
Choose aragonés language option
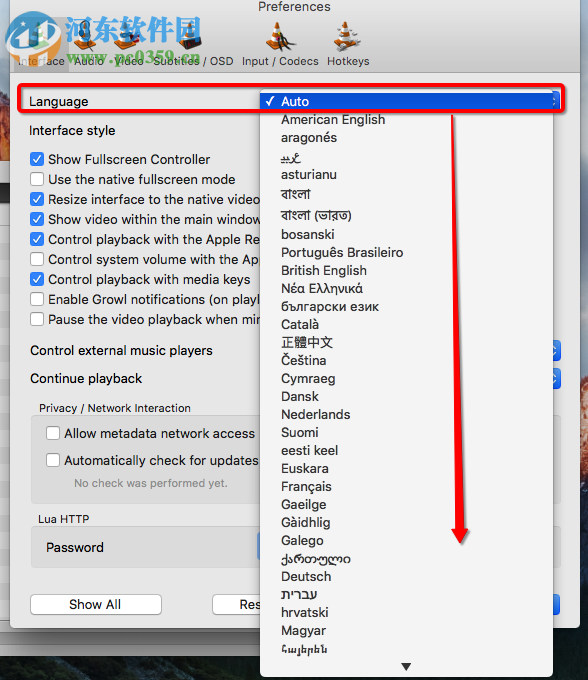(406, 137)
